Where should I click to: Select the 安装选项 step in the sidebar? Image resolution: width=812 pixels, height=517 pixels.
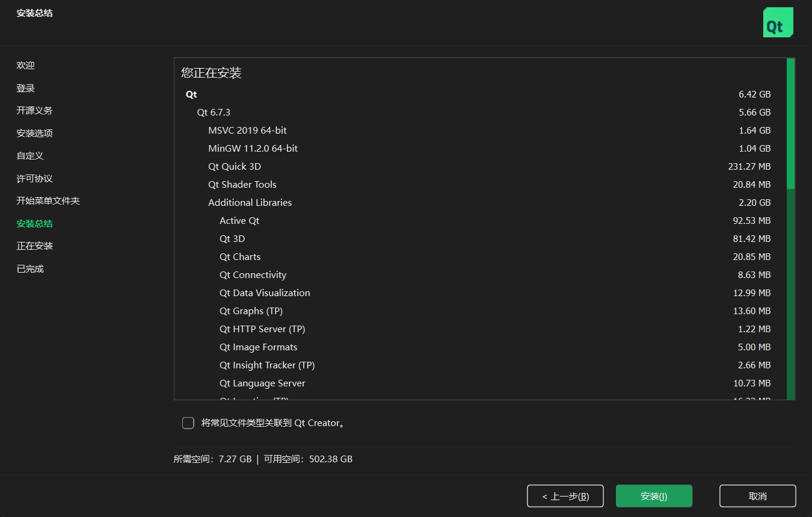35,134
